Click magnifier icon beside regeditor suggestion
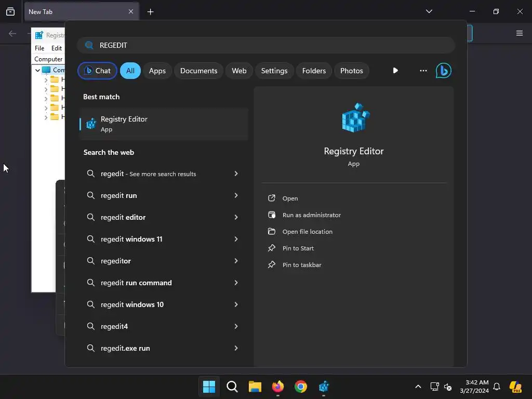 pyautogui.click(x=90, y=261)
